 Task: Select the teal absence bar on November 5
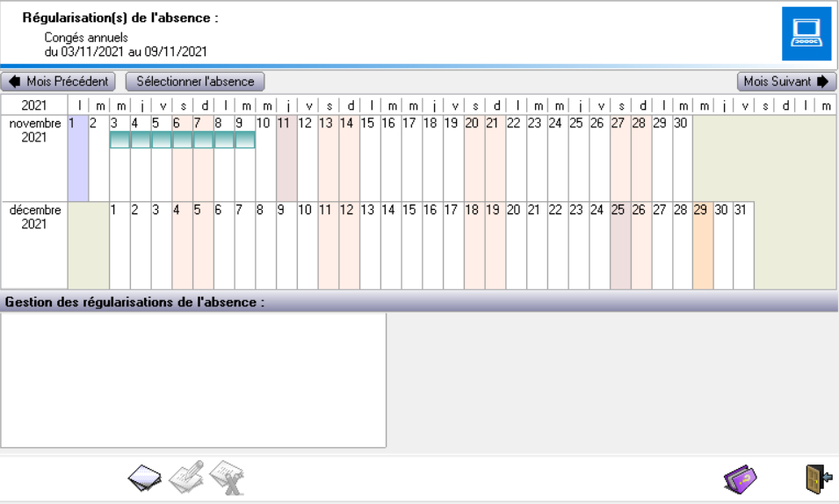(162, 140)
